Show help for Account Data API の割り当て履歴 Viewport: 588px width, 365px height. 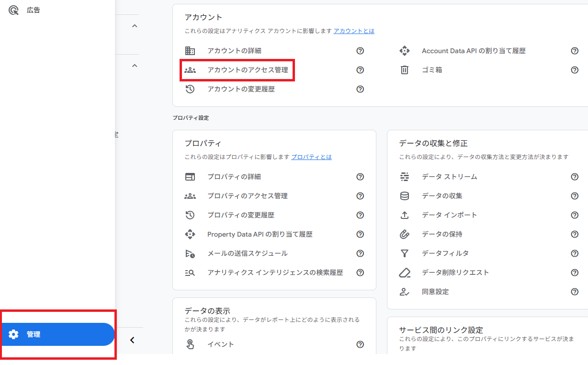(x=575, y=51)
